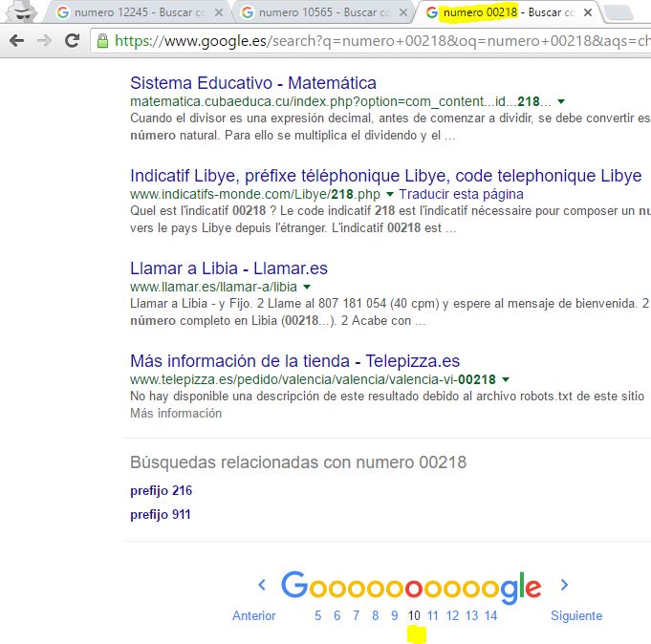Screen dimensions: 651x644
Task: Jump to results page 12
Action: 452,615
